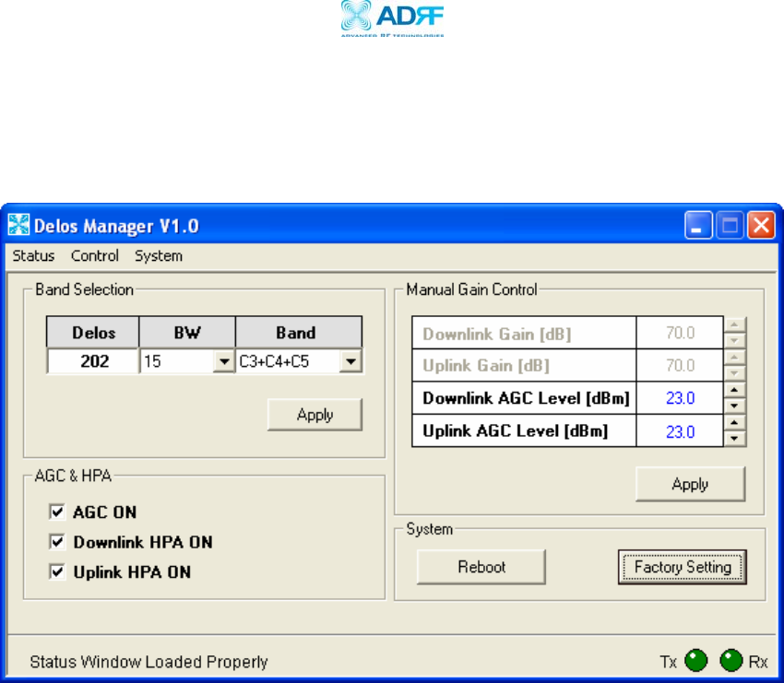The height and width of the screenshot is (683, 784).
Task: Click the Factory Setting button
Action: click(x=683, y=567)
